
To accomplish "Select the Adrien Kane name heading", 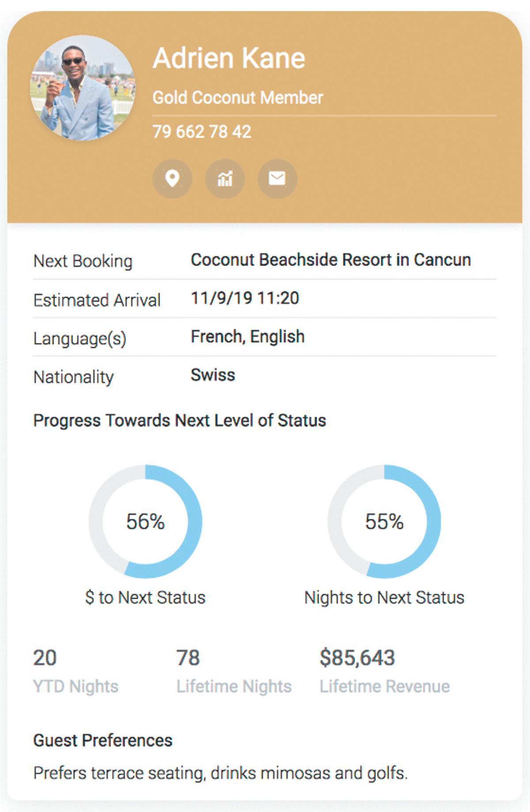I will coord(229,58).
